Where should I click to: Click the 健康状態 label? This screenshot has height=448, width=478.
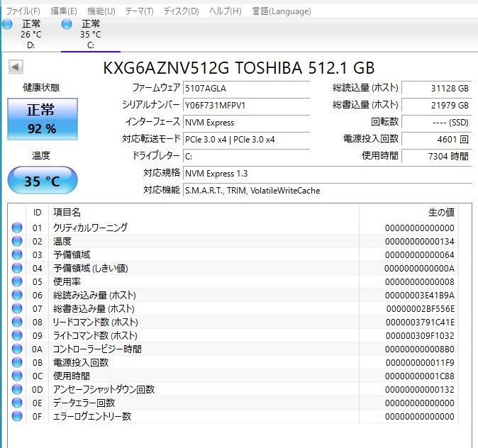click(41, 88)
